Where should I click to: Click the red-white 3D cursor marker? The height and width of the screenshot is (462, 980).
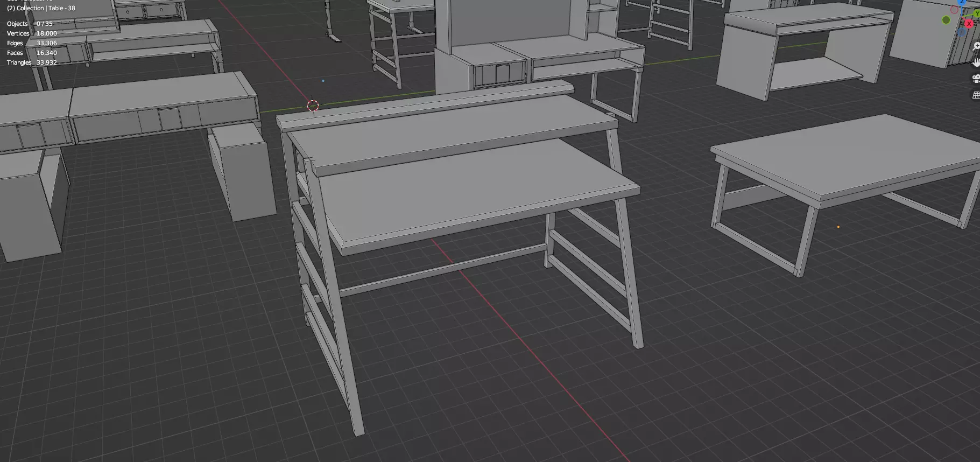click(x=313, y=106)
